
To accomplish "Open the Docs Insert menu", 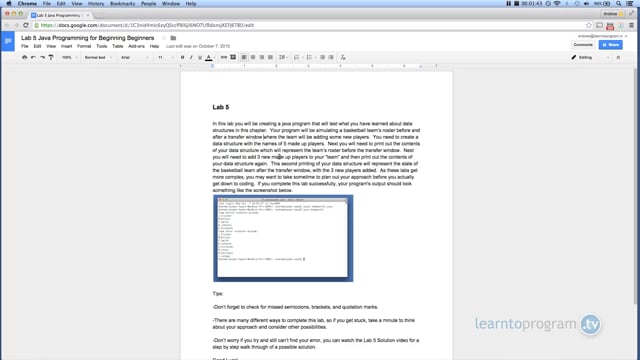I will click(67, 46).
